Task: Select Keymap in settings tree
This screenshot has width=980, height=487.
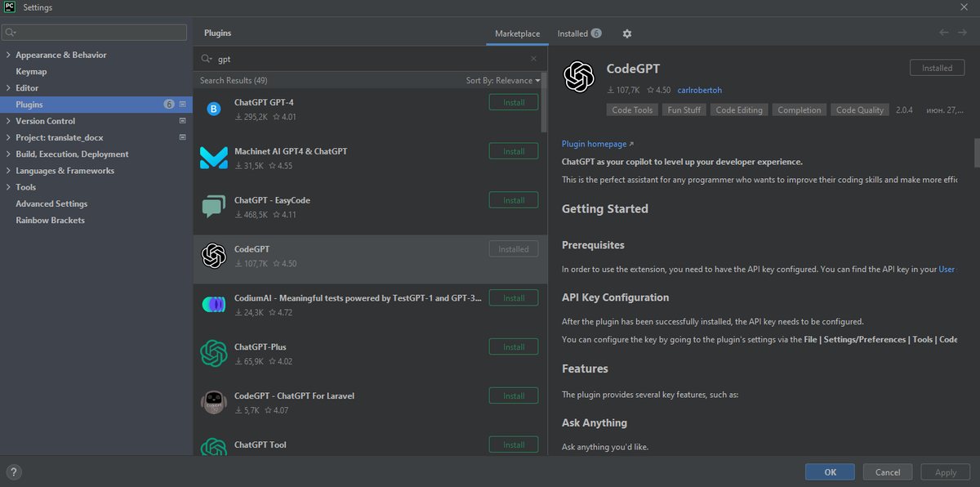Action: pyautogui.click(x=31, y=71)
